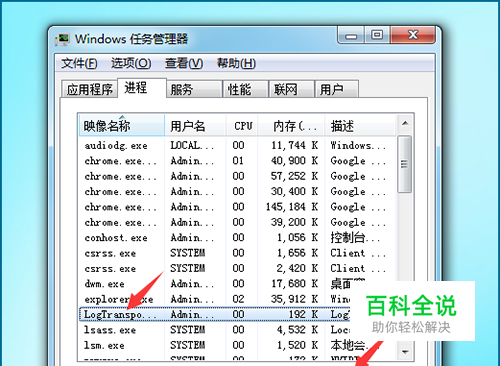Select chrome.exe using 57,252 K memory

tap(238, 176)
